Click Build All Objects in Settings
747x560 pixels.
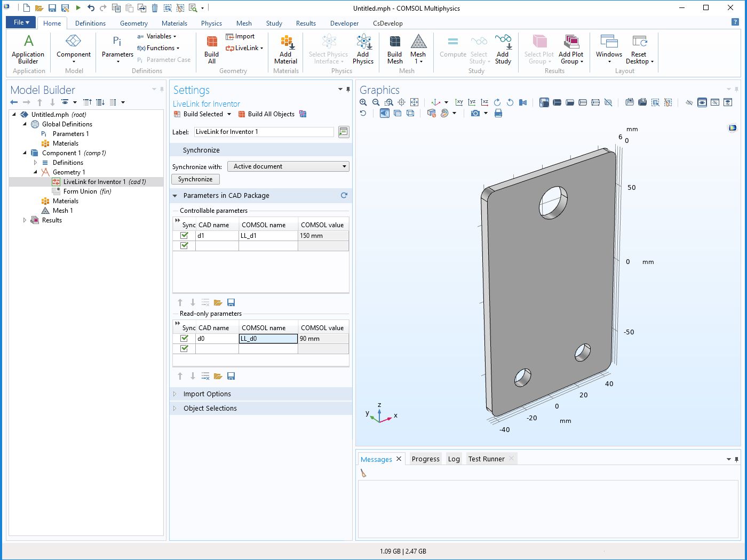[272, 114]
